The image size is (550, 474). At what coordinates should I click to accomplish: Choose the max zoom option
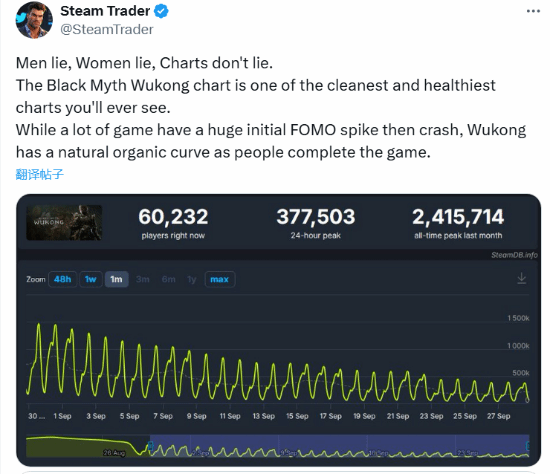[x=220, y=279]
